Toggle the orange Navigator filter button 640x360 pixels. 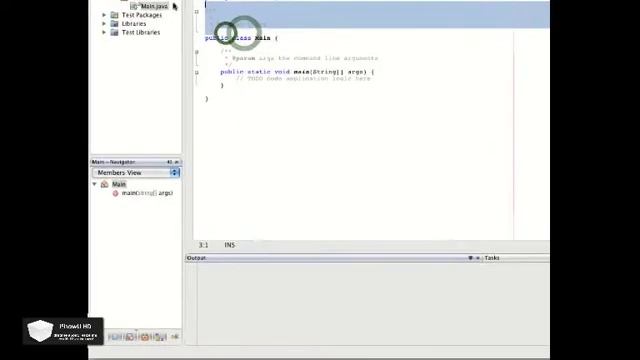tap(145, 337)
